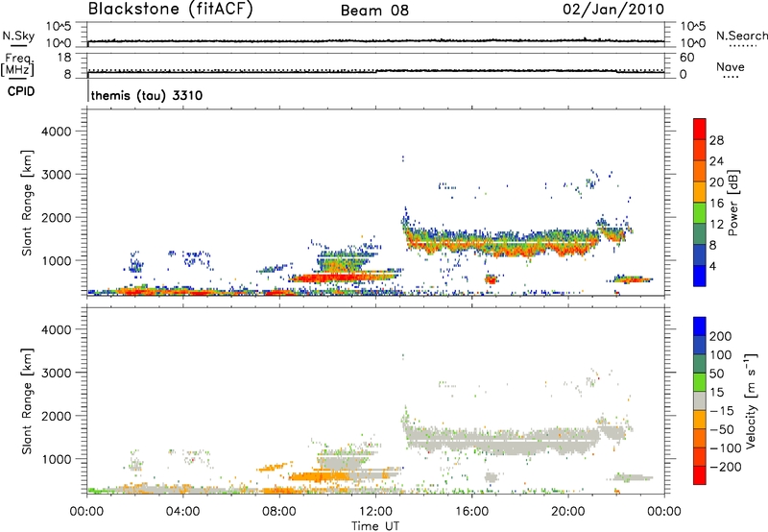
Task: Click the "28" label on power colorbar
Action: 716,140
